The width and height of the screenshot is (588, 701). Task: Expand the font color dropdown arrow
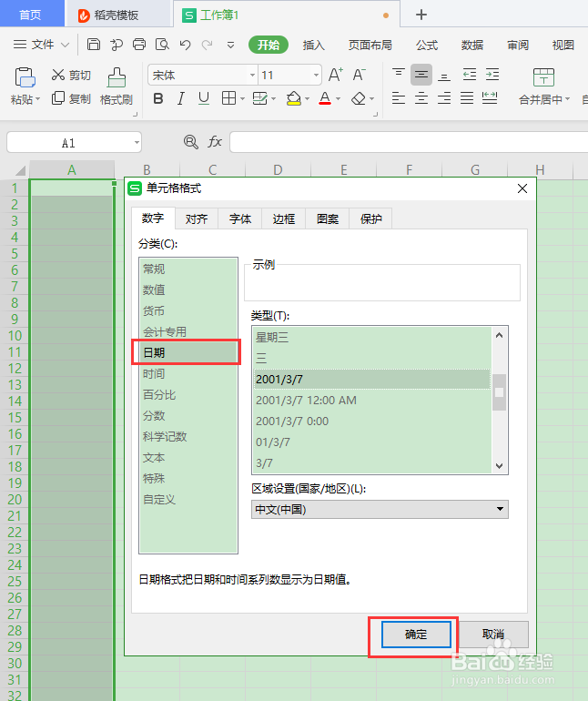click(338, 99)
